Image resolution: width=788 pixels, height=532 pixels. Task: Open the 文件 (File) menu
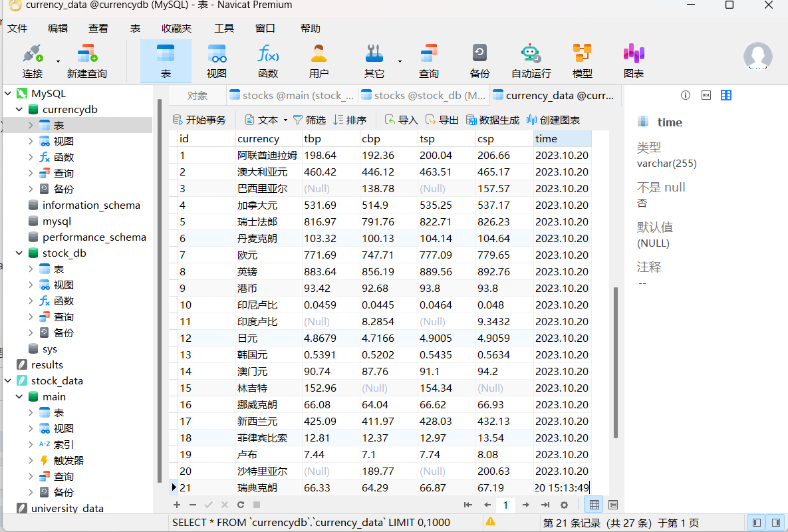tap(17, 29)
